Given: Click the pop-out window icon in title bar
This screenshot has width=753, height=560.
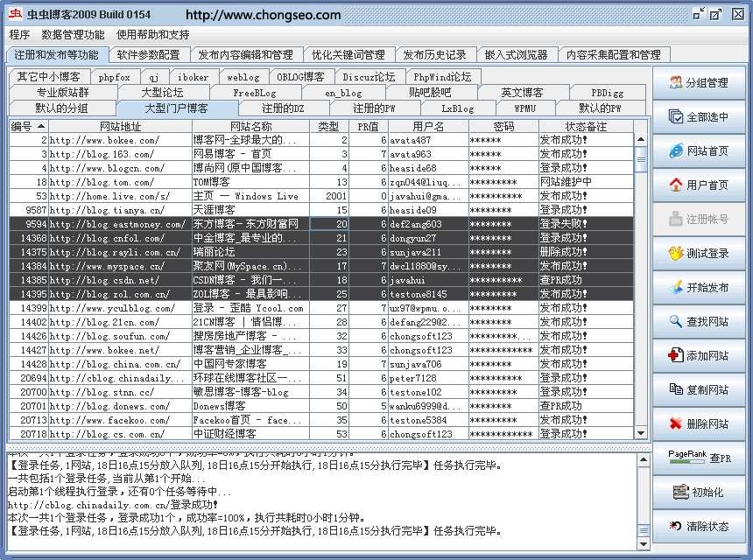Looking at the screenshot, I should pyautogui.click(x=716, y=14).
